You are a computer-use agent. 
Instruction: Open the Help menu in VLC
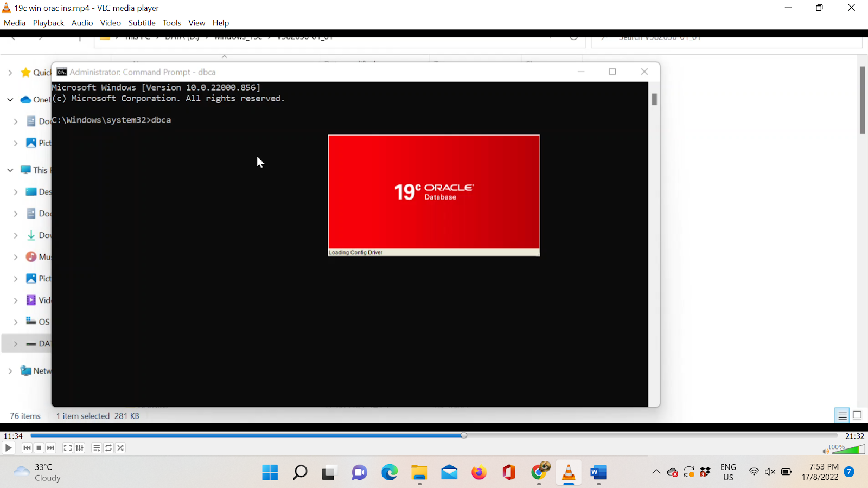(x=221, y=23)
